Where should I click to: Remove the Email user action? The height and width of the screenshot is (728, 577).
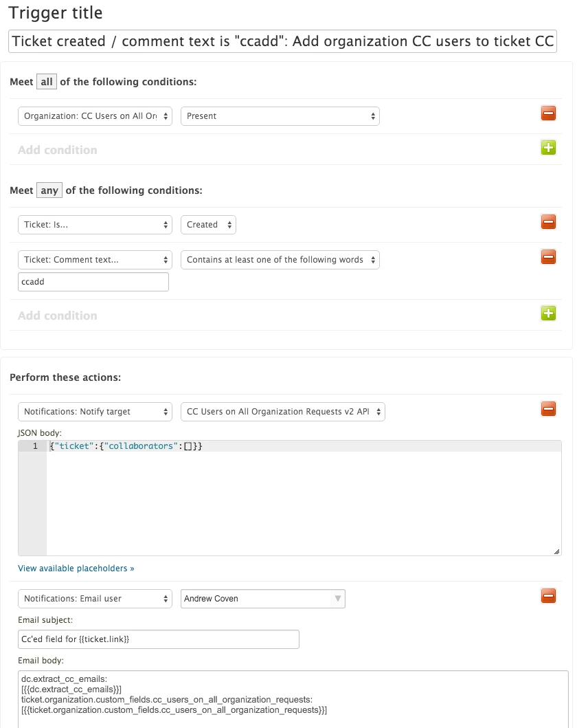(x=548, y=596)
